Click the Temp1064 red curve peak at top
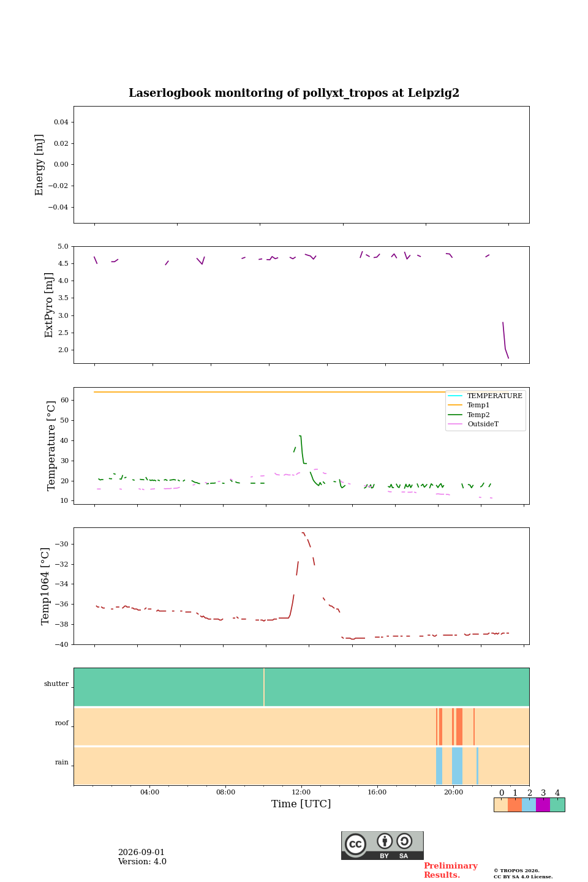This screenshot has width=588, height=882. tap(303, 533)
